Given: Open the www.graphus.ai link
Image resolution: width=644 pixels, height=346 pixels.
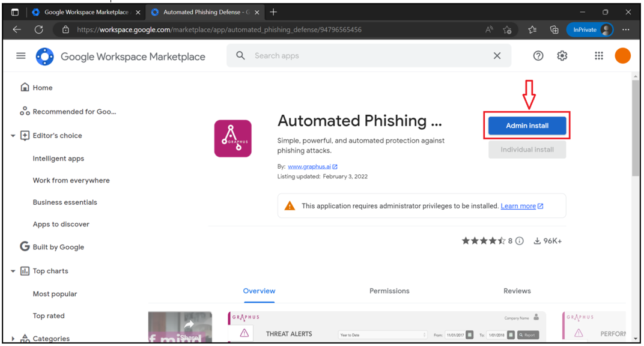Looking at the screenshot, I should coord(309,166).
